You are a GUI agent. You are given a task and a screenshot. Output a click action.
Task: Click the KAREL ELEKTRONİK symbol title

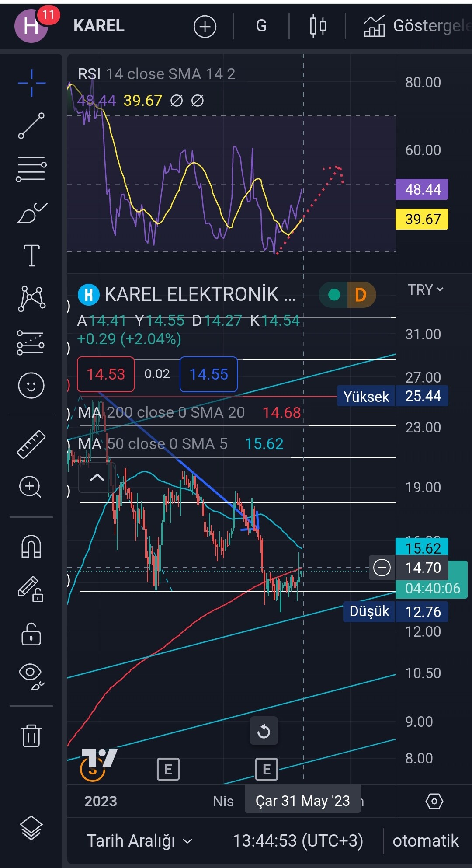200,294
